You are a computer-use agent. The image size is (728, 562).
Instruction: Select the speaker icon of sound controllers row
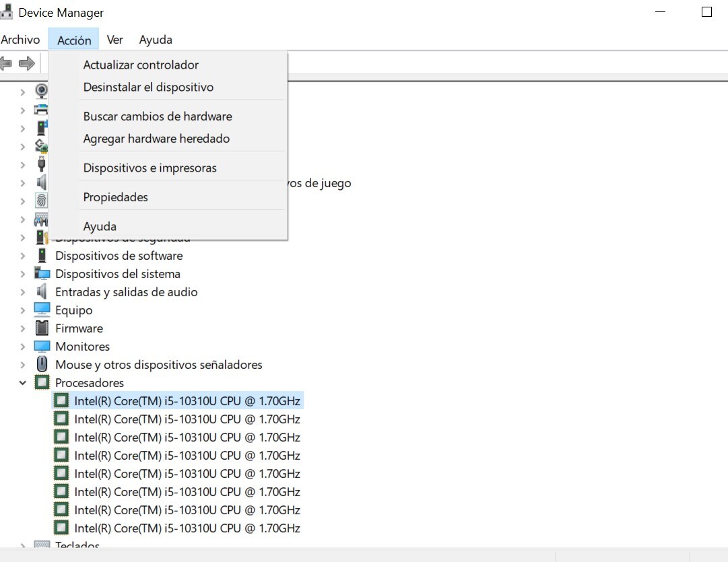point(41,182)
